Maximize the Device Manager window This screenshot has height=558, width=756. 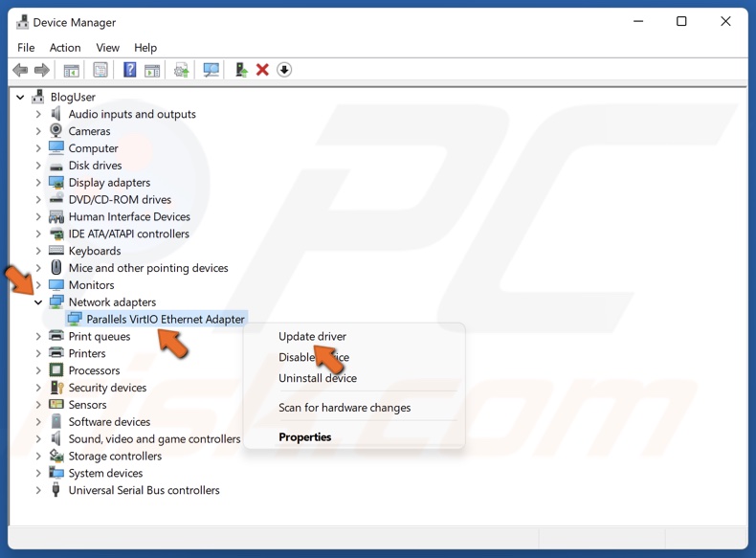(x=681, y=22)
